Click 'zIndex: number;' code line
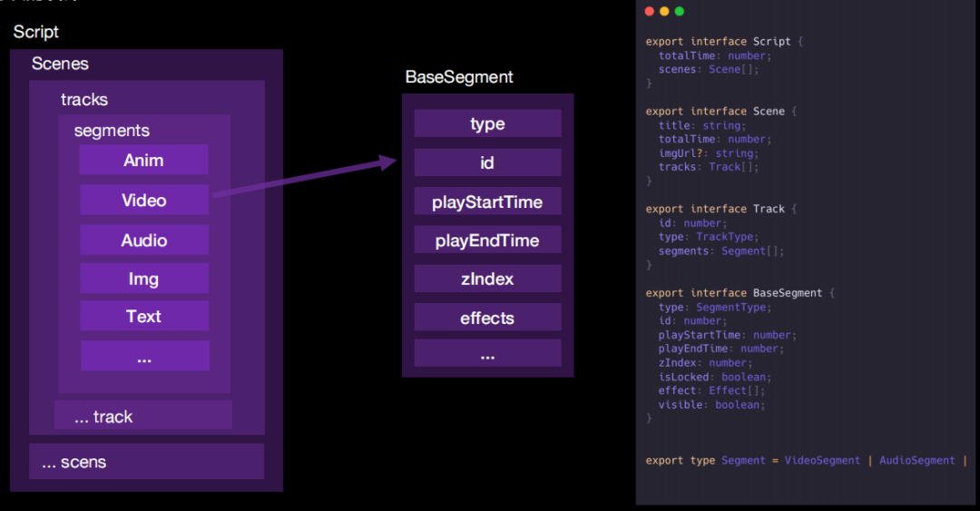The image size is (980, 511). pyautogui.click(x=705, y=363)
